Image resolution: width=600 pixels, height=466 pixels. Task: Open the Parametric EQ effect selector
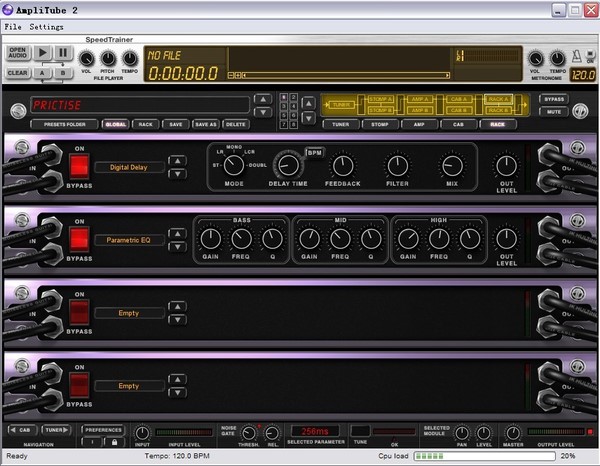(x=129, y=240)
